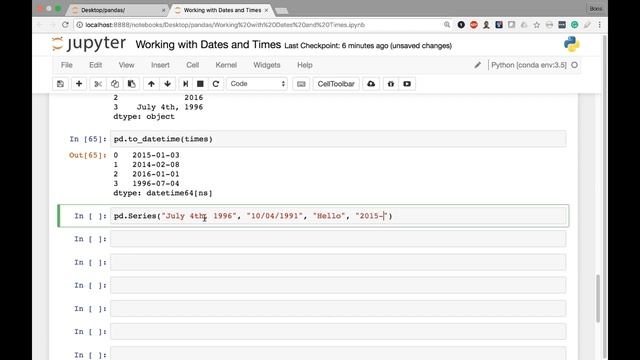Select first empty cell below pd.Series
This screenshot has width=640, height=360.
338,239
